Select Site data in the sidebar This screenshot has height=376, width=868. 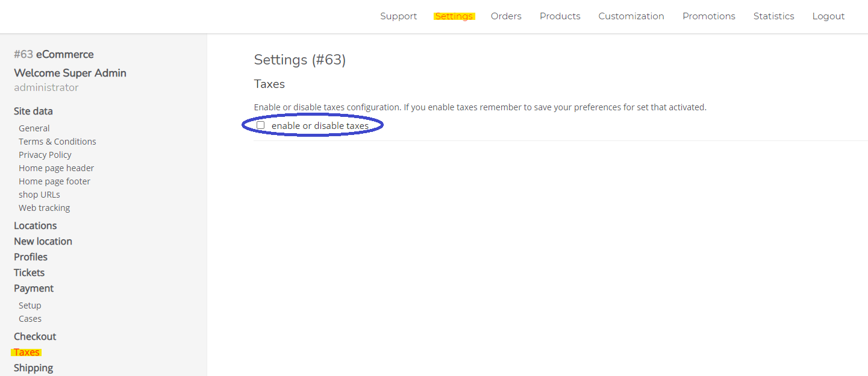33,111
